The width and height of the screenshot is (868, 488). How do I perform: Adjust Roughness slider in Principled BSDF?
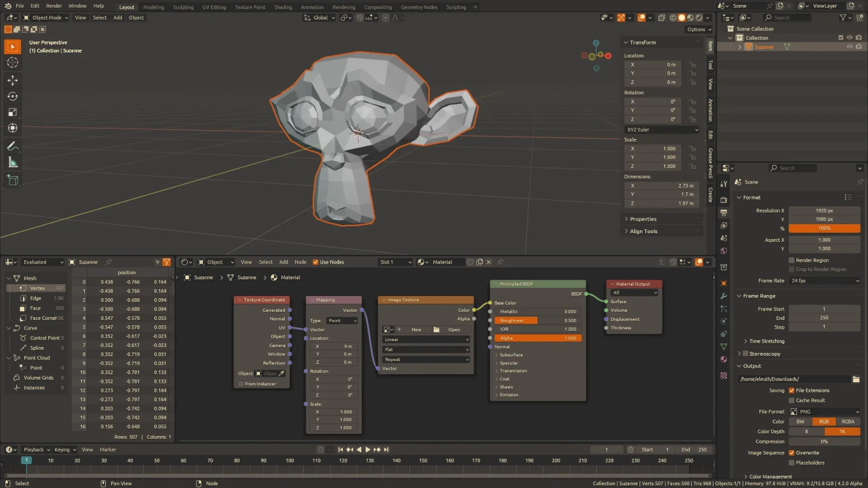point(538,320)
